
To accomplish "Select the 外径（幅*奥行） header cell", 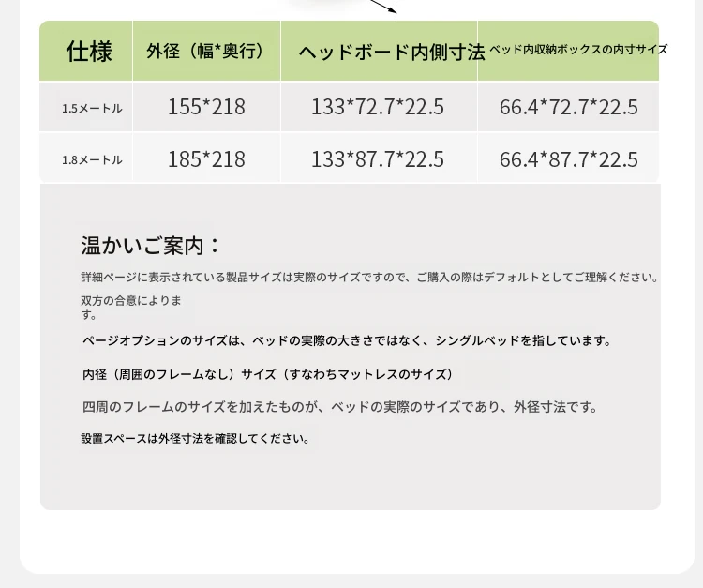I will (205, 52).
